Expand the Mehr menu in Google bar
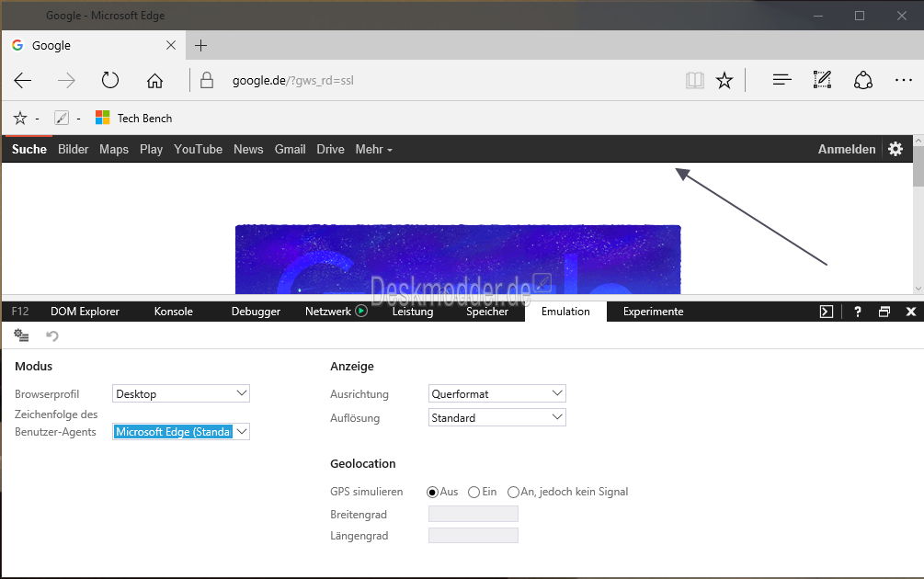This screenshot has width=924, height=579. click(373, 150)
